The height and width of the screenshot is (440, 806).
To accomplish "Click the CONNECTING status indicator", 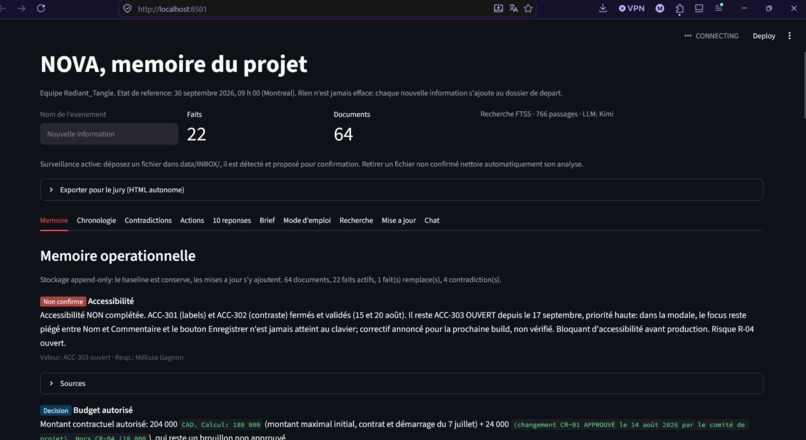I will pyautogui.click(x=711, y=36).
